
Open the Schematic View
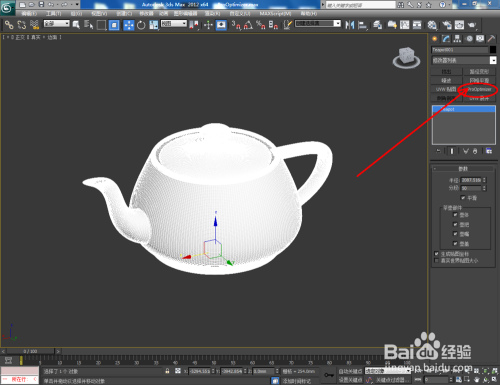point(417,25)
